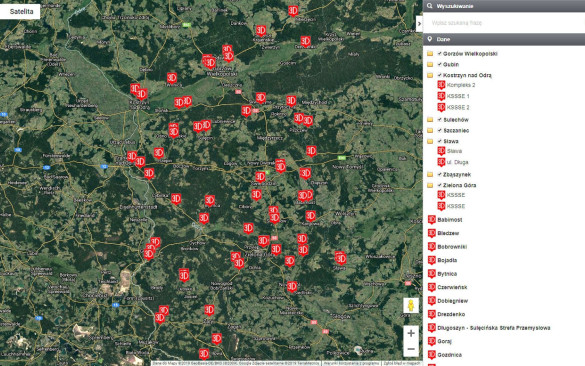Zoom in with the plus button
This screenshot has height=366, width=585.
click(411, 333)
